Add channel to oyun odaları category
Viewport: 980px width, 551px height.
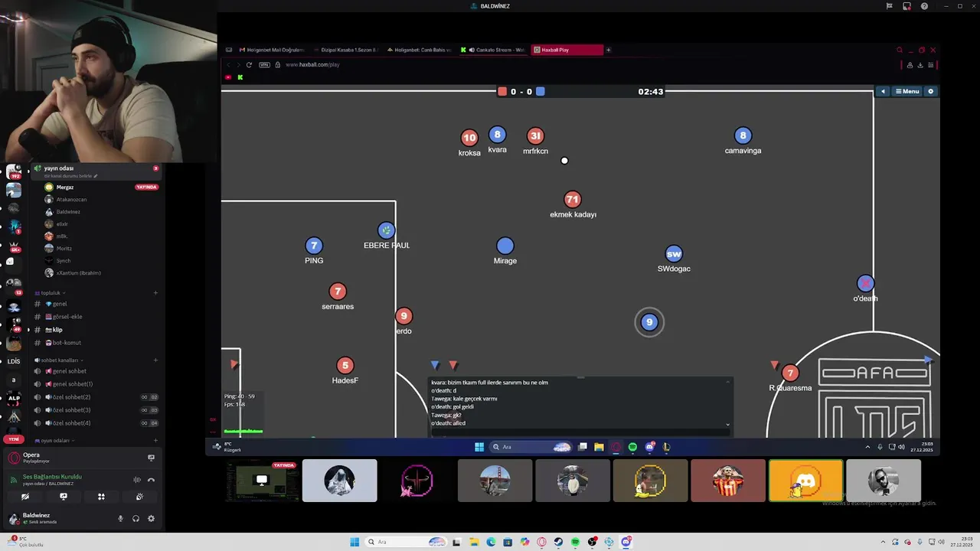pyautogui.click(x=155, y=441)
